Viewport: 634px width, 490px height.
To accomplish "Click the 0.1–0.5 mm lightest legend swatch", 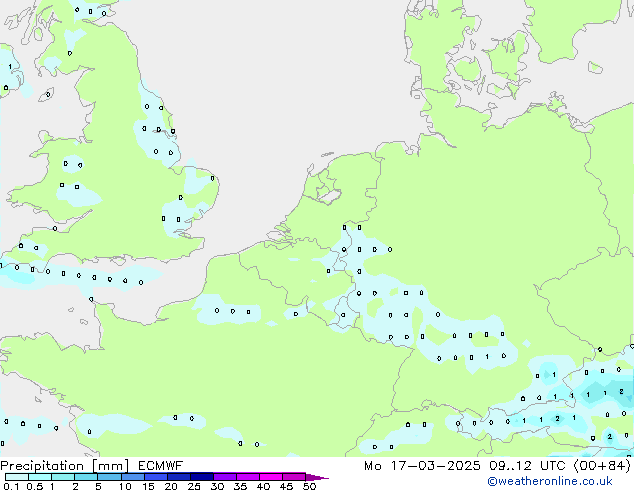I will click(17, 477).
